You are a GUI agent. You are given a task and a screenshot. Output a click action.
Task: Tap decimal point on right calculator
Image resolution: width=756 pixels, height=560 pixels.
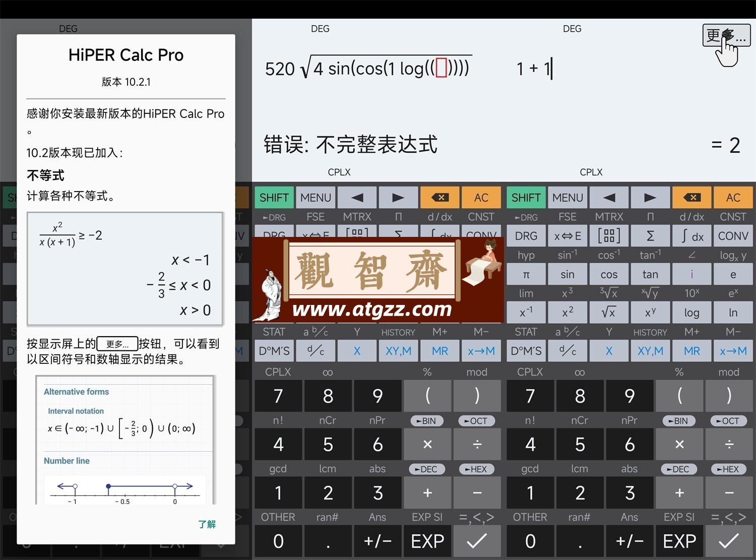pyautogui.click(x=580, y=541)
